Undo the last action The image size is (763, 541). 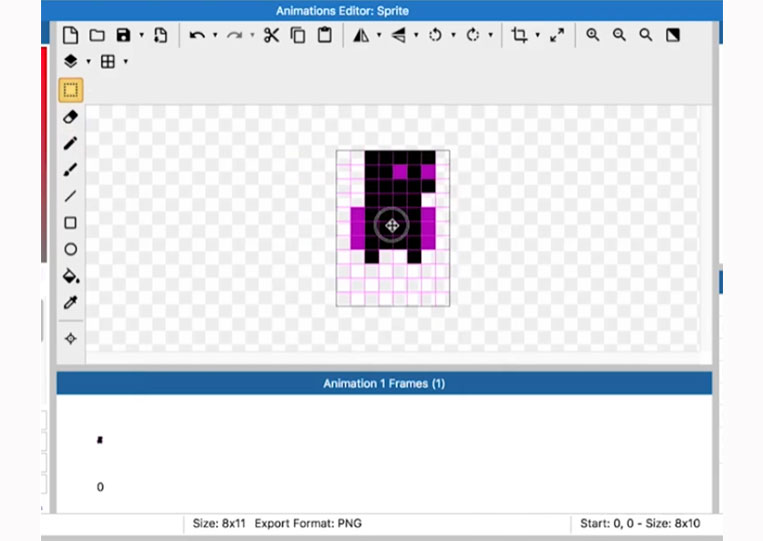(x=197, y=35)
